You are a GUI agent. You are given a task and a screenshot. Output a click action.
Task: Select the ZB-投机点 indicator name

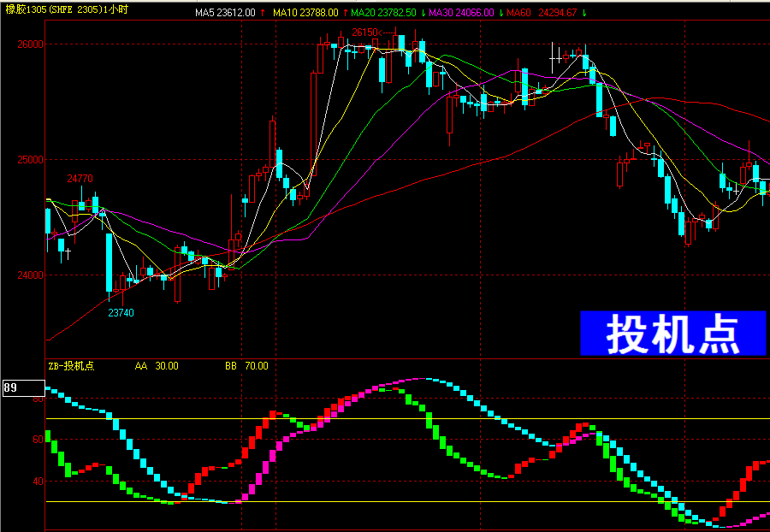71,366
